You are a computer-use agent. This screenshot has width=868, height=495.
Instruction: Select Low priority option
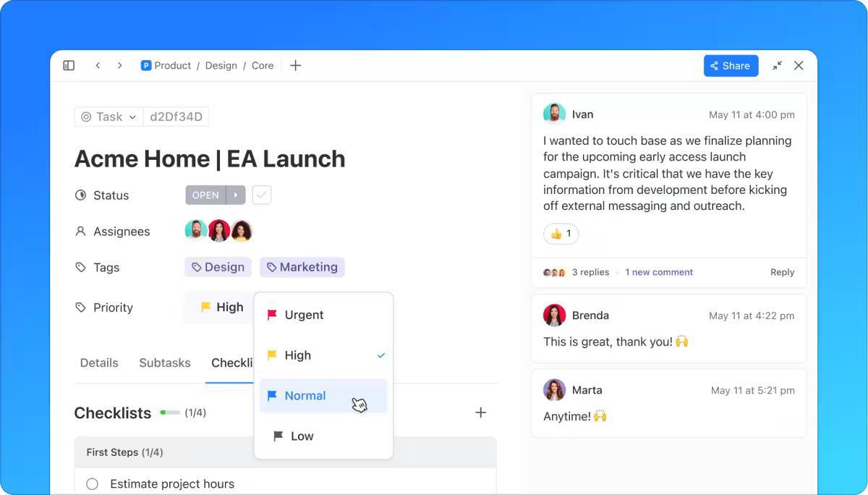tap(323, 436)
